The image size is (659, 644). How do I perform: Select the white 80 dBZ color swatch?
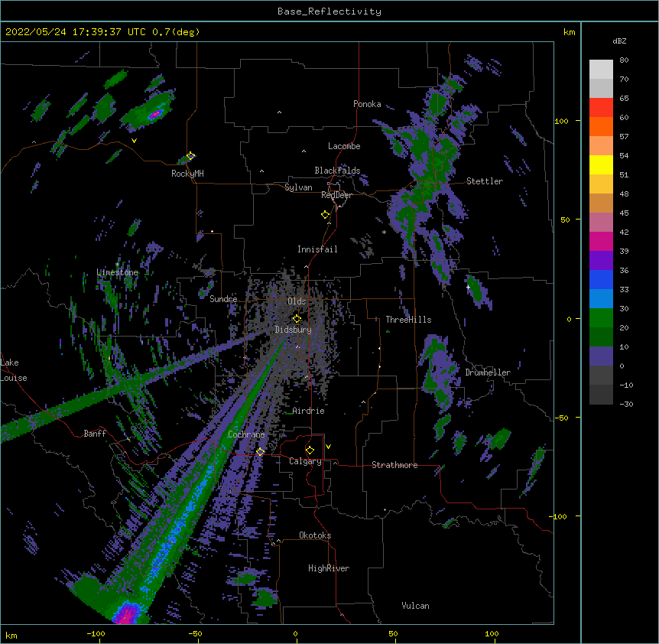pos(601,70)
